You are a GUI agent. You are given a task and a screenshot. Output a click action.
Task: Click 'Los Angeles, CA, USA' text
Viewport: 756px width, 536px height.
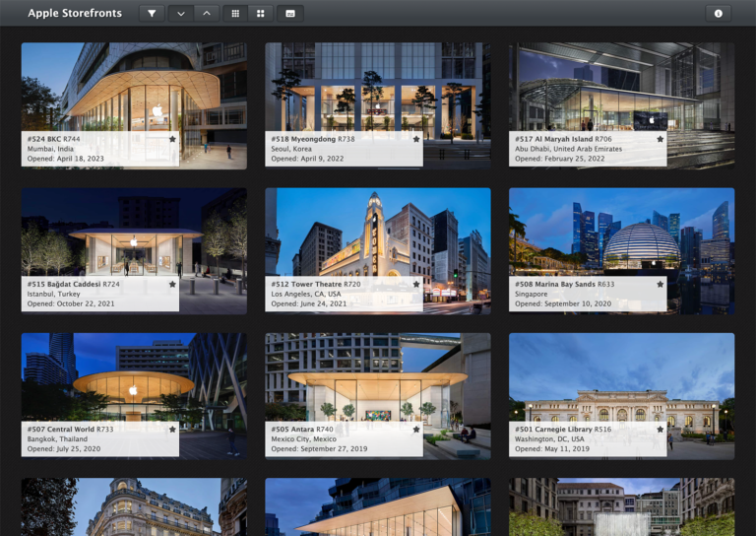306,294
